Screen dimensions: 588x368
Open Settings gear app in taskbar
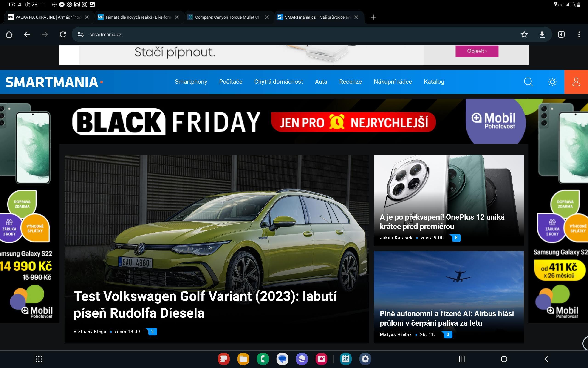(365, 359)
